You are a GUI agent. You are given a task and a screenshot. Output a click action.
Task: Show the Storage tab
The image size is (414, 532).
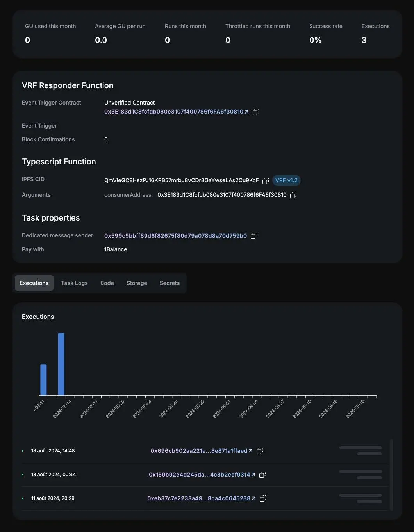[137, 283]
